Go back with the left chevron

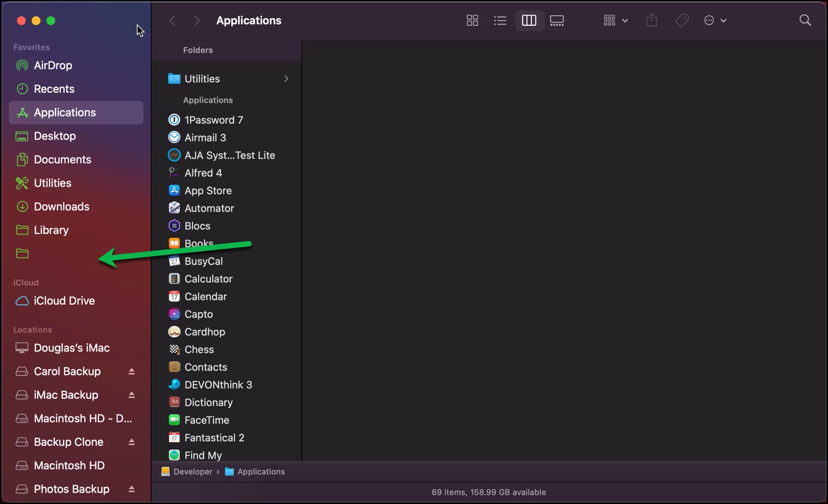172,20
